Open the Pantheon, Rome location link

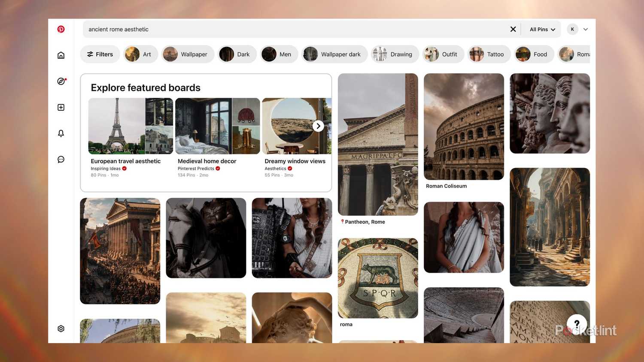(364, 222)
